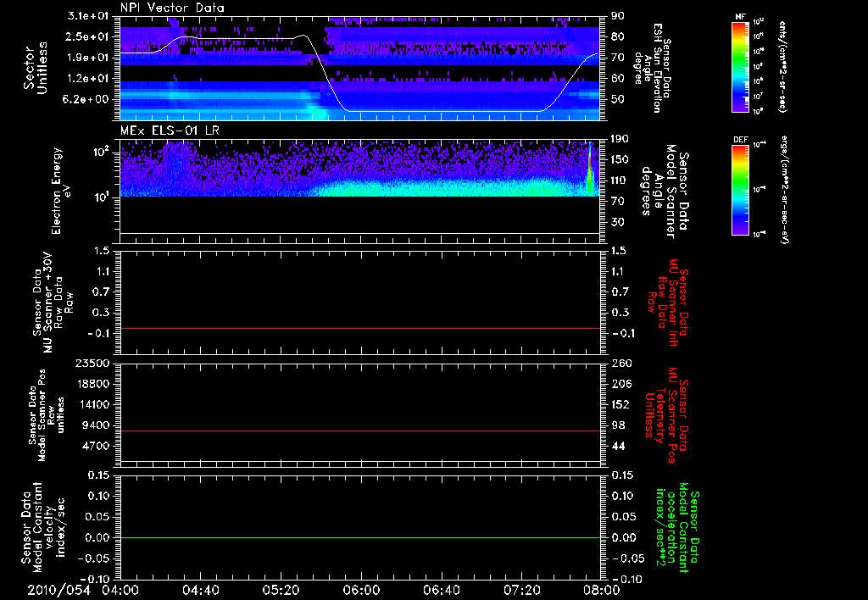Click the 06:00 time tick label
This screenshot has height=600, width=868.
click(x=361, y=590)
